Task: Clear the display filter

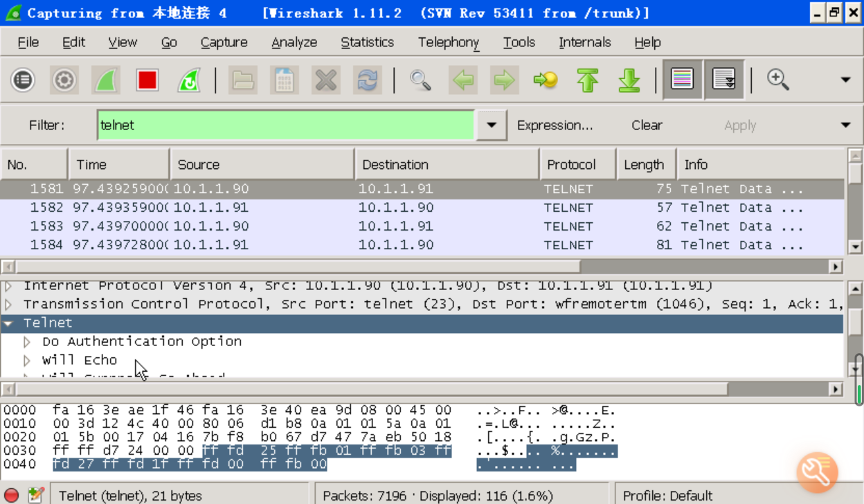Action: 647,125
